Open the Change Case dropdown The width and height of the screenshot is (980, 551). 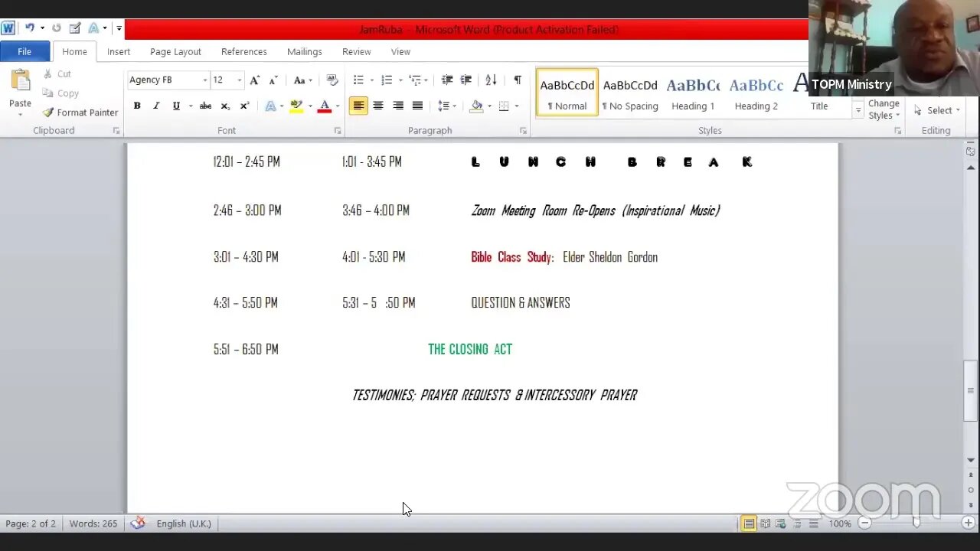click(302, 80)
